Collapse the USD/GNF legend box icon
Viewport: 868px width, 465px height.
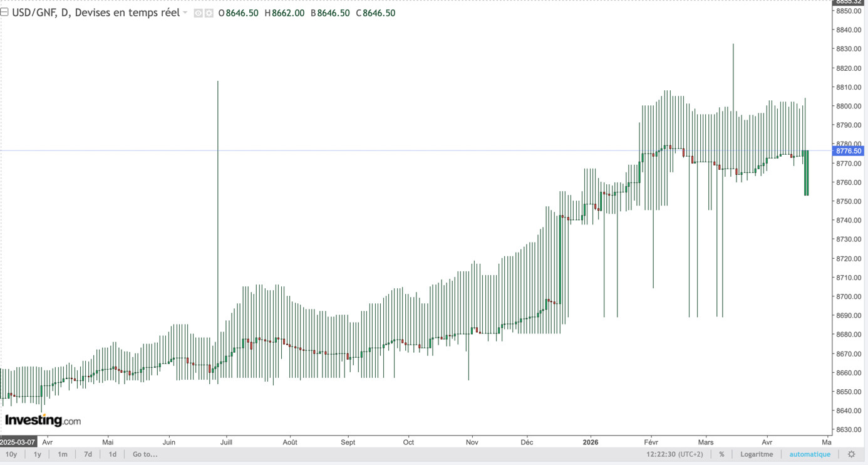(x=4, y=12)
